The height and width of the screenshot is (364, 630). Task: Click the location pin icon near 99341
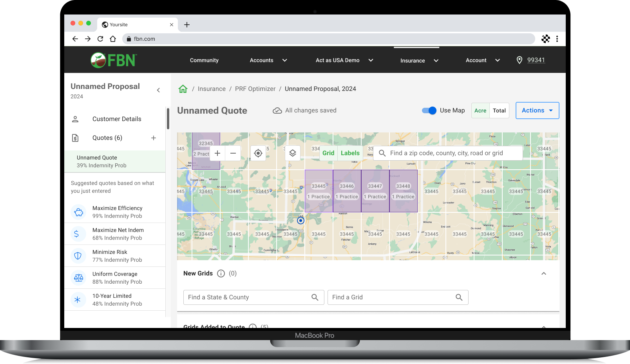[520, 60]
